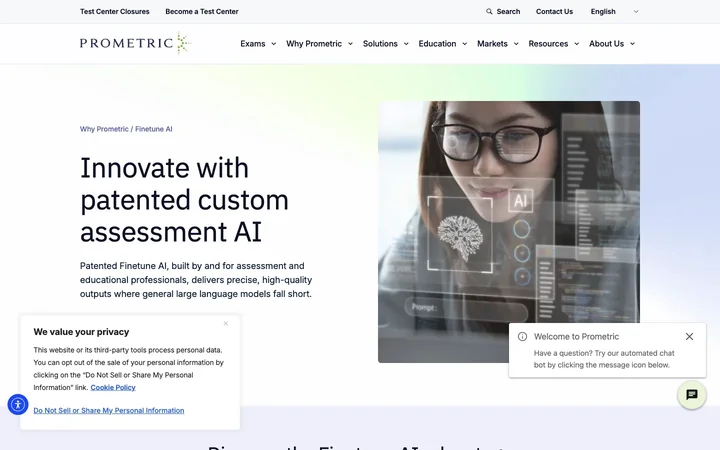Open the About Us menu item

click(x=606, y=44)
